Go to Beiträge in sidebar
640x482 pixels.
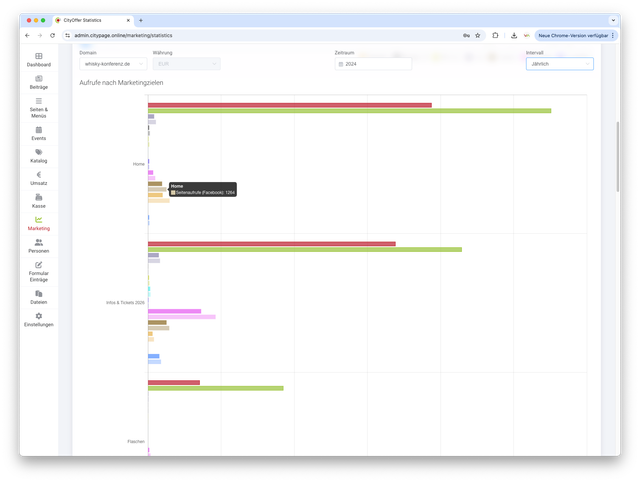click(38, 82)
